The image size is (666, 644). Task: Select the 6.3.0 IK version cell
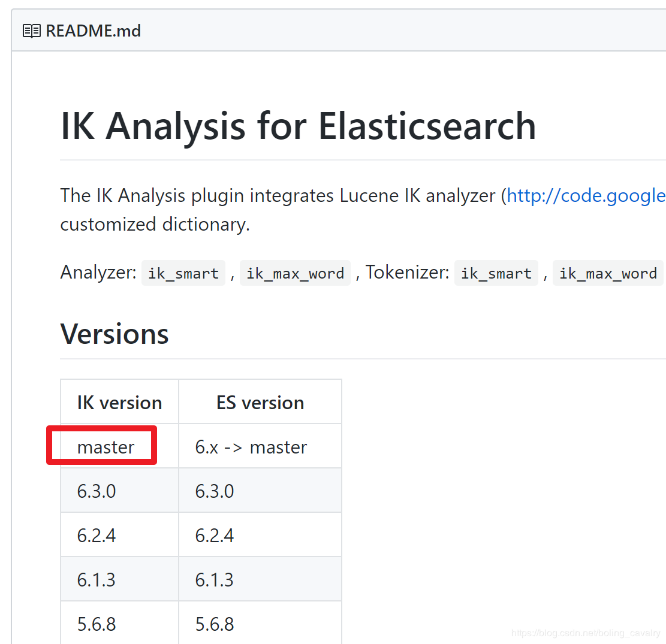[120, 491]
